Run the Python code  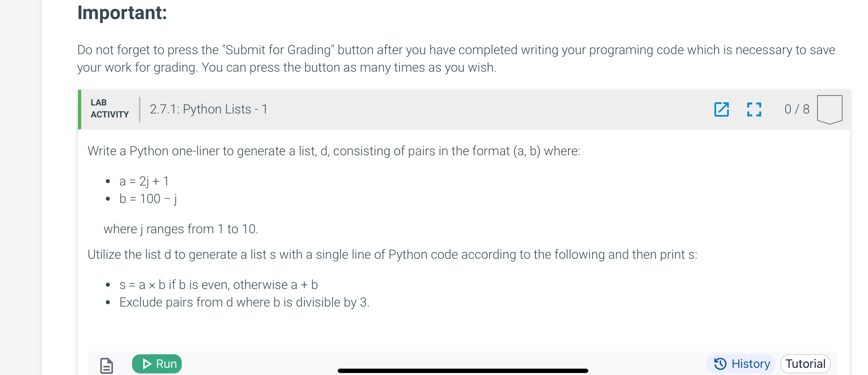point(157,363)
